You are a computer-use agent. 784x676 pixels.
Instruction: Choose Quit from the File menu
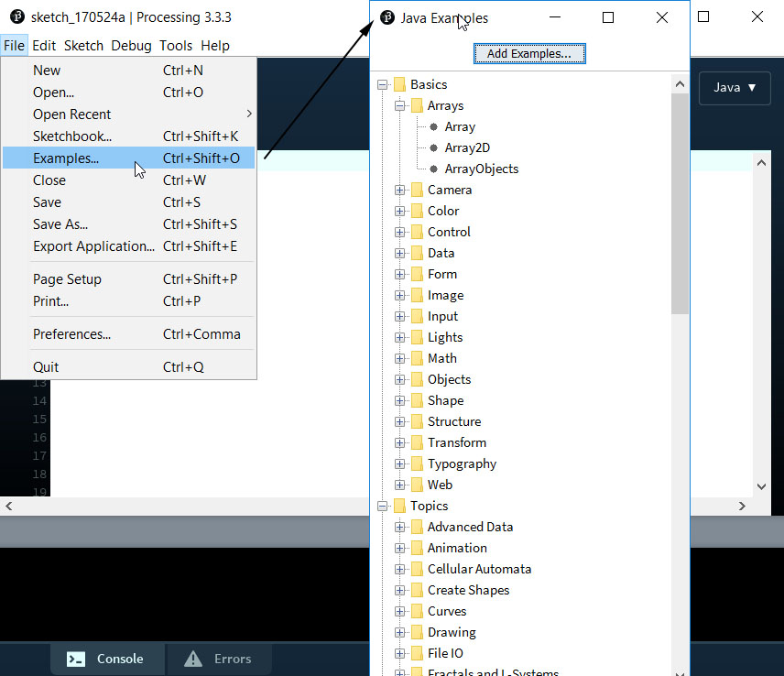click(129, 367)
